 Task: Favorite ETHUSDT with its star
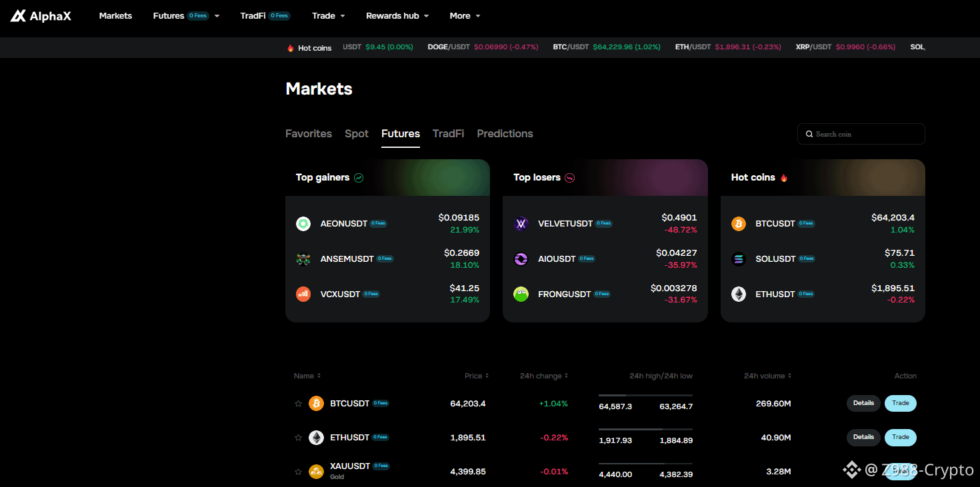[298, 438]
